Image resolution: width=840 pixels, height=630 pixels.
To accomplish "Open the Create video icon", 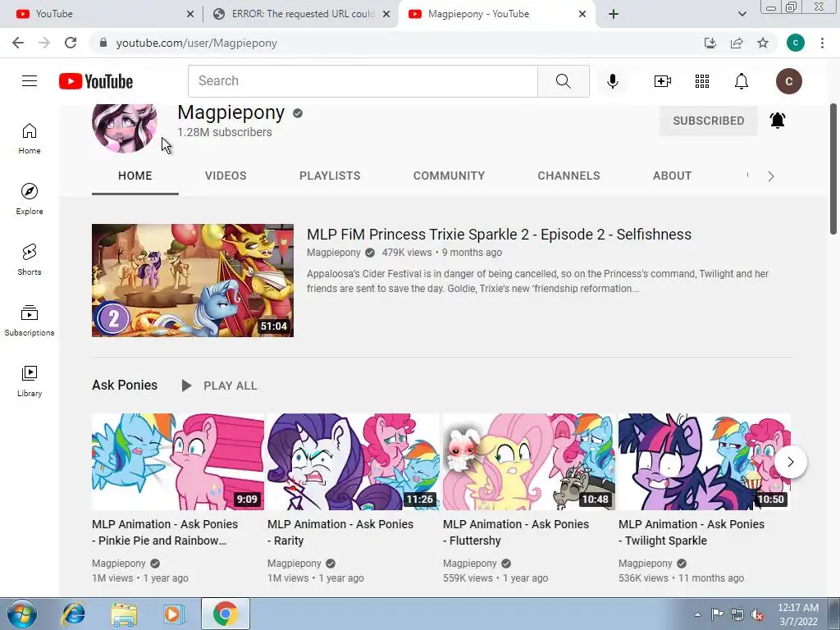I will point(663,81).
